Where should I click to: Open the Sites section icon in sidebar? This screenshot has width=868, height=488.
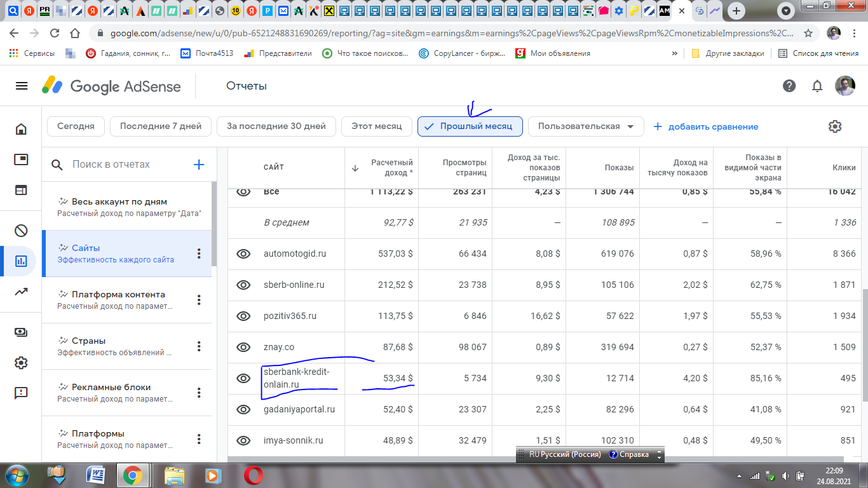pyautogui.click(x=21, y=189)
